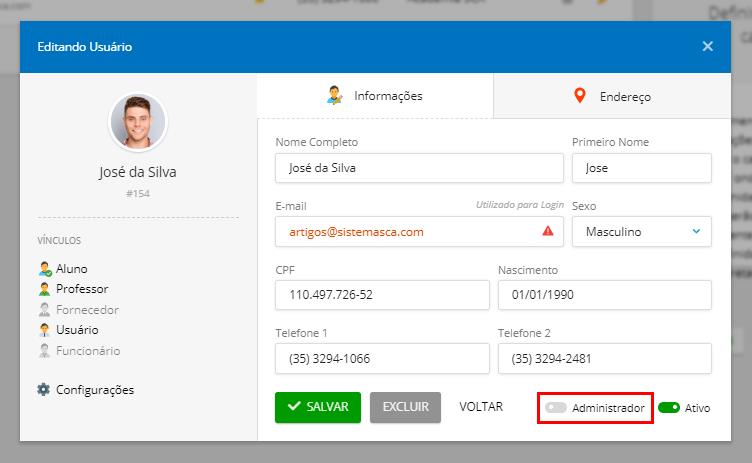Click the Telefone 1 field
The image size is (752, 463).
[382, 358]
